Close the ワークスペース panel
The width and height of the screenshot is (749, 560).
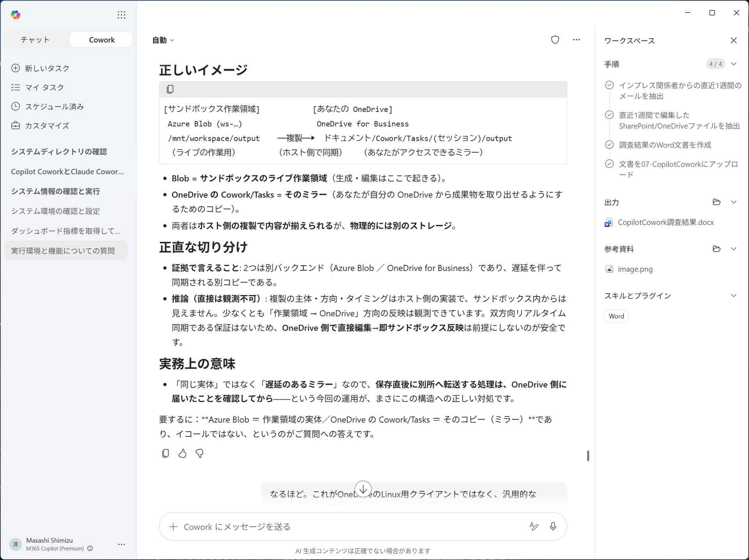[x=733, y=41]
